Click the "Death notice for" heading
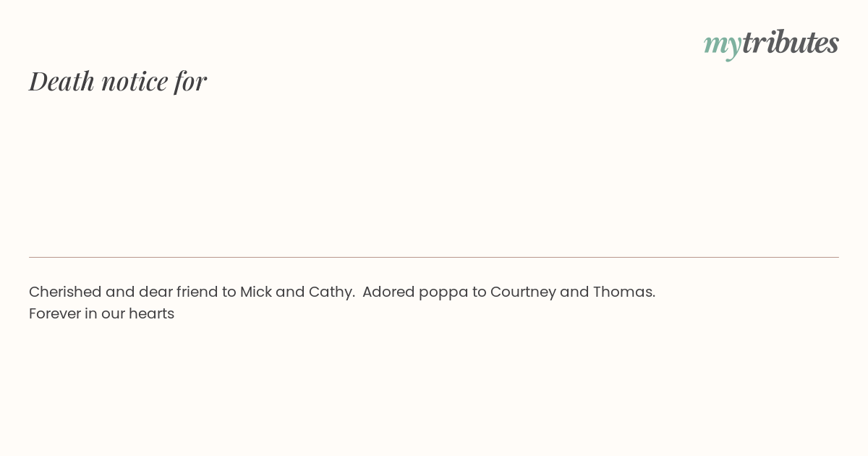The height and width of the screenshot is (456, 868). coord(118,81)
